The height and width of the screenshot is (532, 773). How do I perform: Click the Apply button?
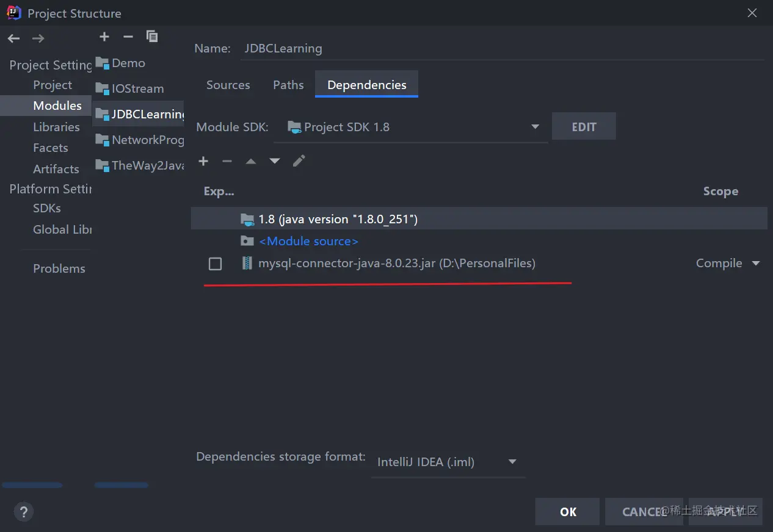[x=725, y=512]
